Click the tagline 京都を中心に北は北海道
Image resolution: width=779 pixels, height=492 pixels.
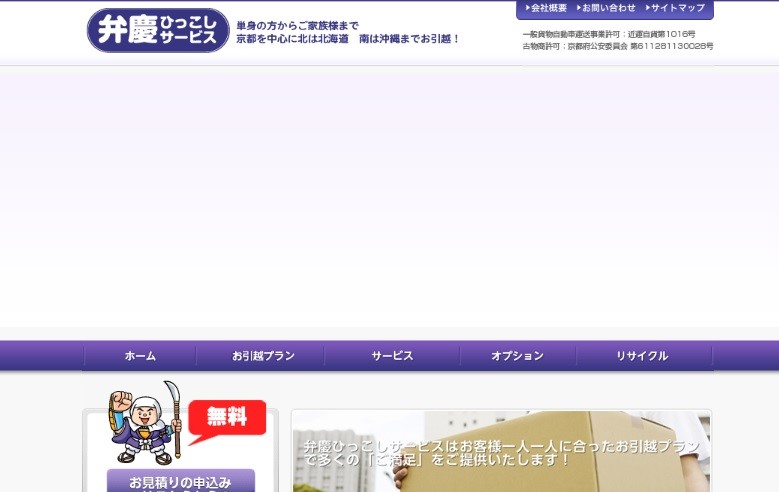click(348, 39)
